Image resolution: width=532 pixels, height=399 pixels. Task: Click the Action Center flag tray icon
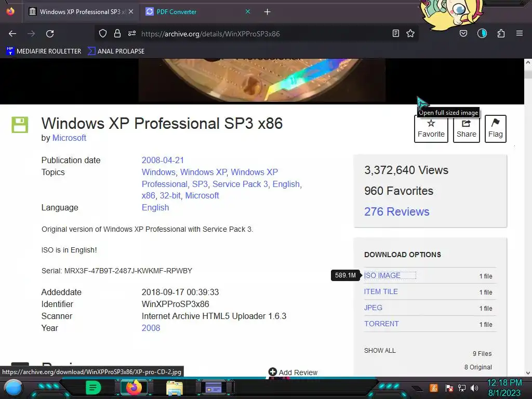pyautogui.click(x=449, y=388)
